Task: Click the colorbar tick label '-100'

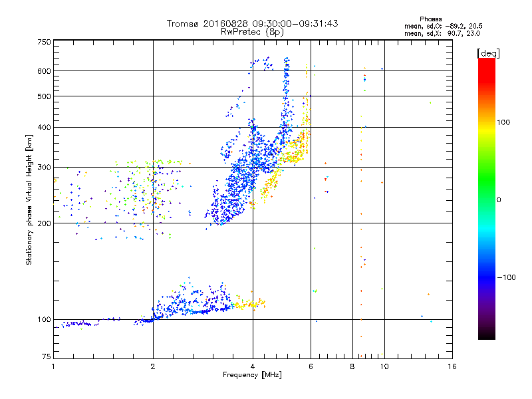Action: coord(507,277)
